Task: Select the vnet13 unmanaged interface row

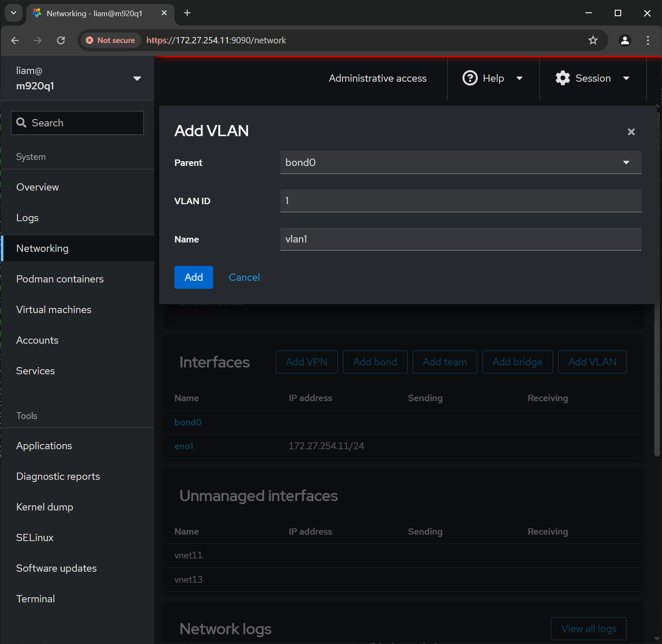Action: click(x=403, y=580)
